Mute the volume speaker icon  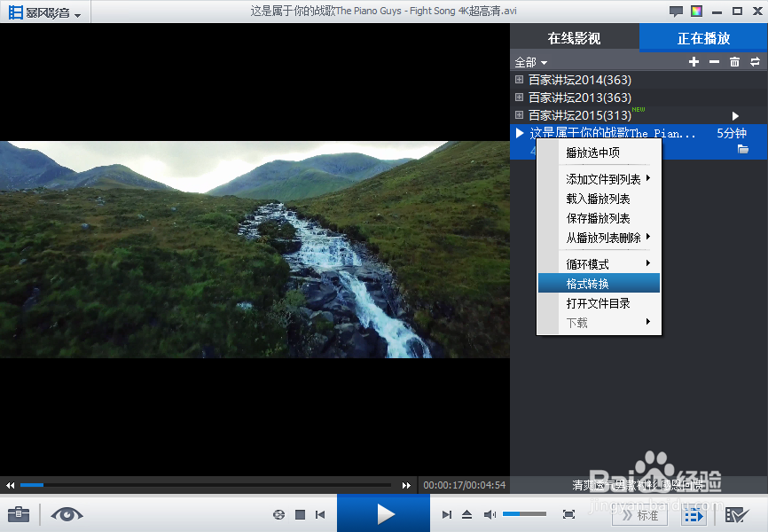click(490, 512)
